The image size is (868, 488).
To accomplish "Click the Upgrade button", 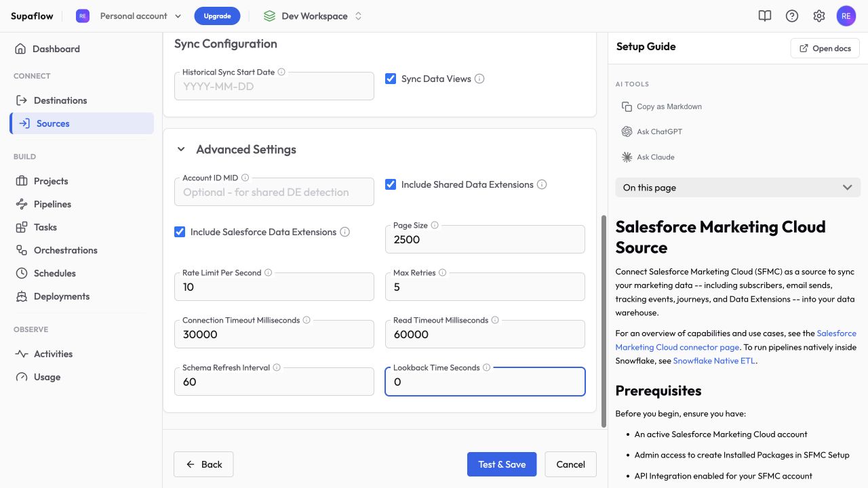I will coord(217,16).
